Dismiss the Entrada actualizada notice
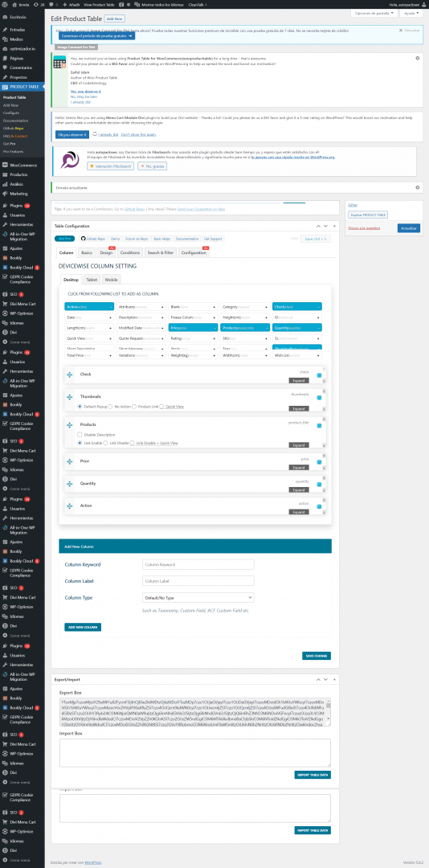The width and height of the screenshot is (429, 868). pos(418,187)
